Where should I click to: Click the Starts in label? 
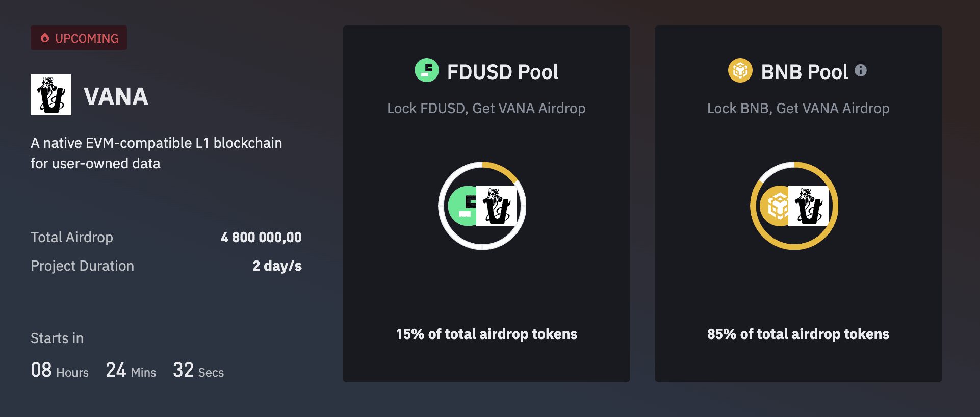tap(57, 338)
